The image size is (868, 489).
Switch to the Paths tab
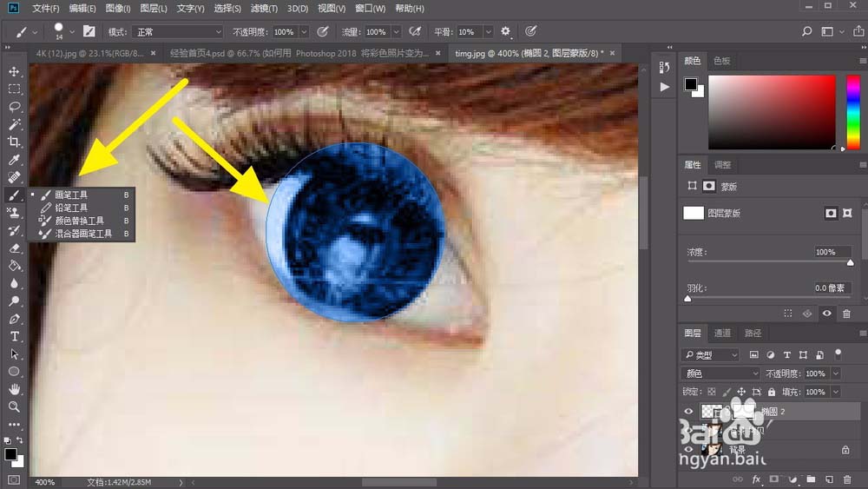click(753, 333)
